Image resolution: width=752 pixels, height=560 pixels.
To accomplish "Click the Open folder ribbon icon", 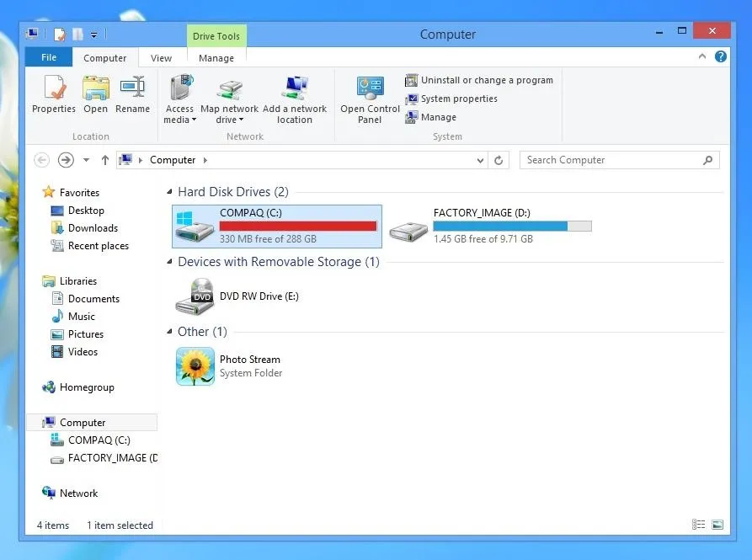I will click(x=96, y=88).
